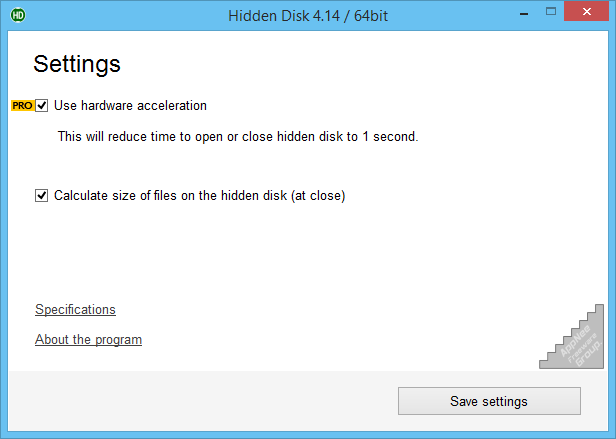This screenshot has width=616, height=439.
Task: Click the Hidden Disk 4.14 title bar text
Action: pyautogui.click(x=308, y=16)
